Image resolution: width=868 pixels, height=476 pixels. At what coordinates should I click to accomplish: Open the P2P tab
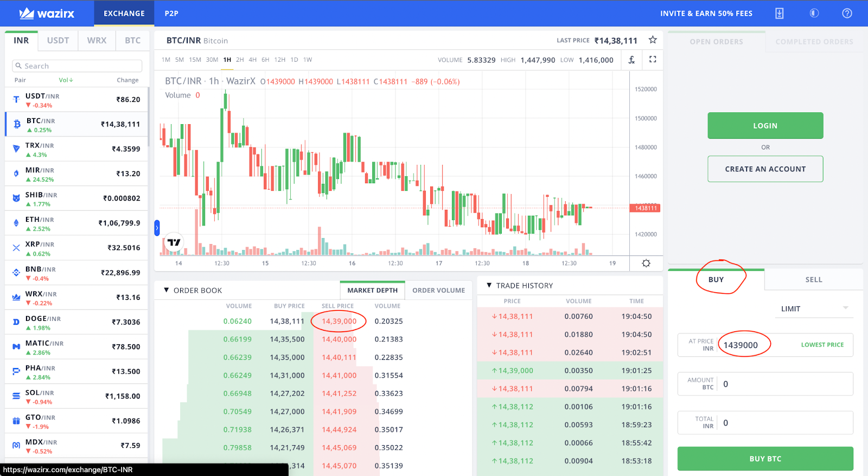click(x=171, y=14)
